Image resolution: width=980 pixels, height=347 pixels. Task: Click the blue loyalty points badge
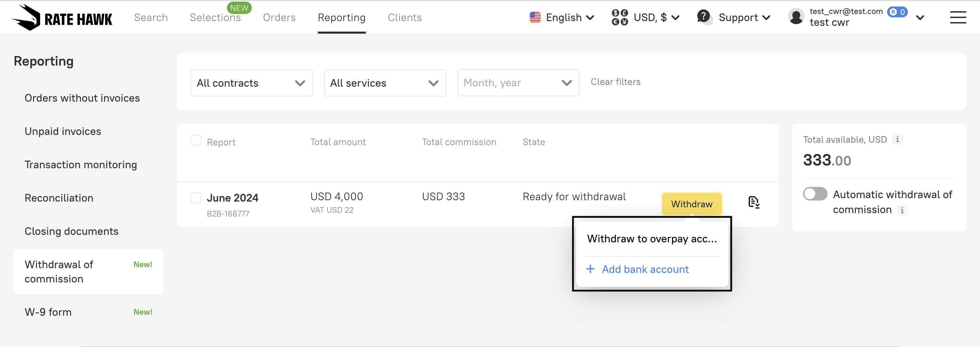(x=897, y=12)
